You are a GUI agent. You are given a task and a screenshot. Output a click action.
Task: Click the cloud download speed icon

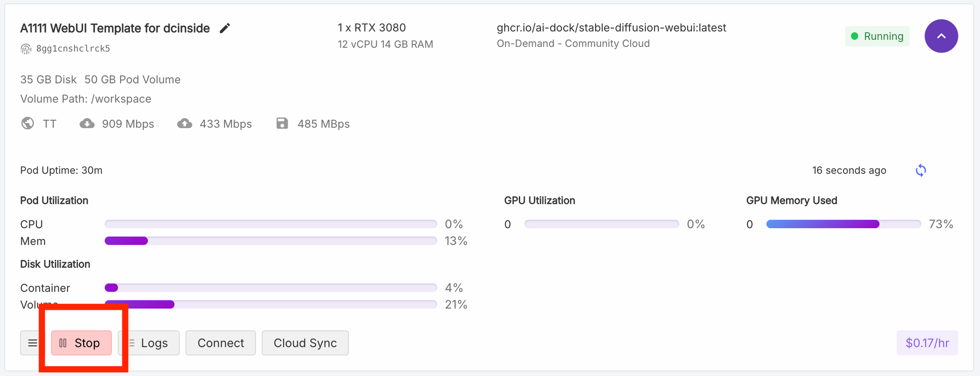point(87,123)
